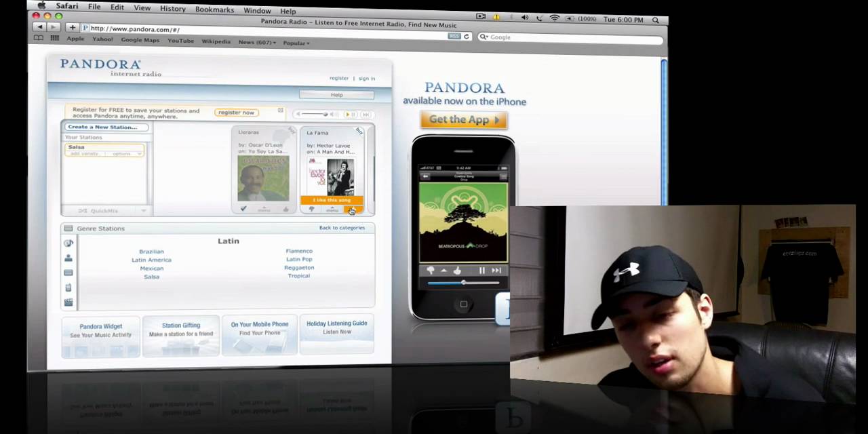Thumbs down the La Fama song
868x434 pixels.
[x=311, y=210]
